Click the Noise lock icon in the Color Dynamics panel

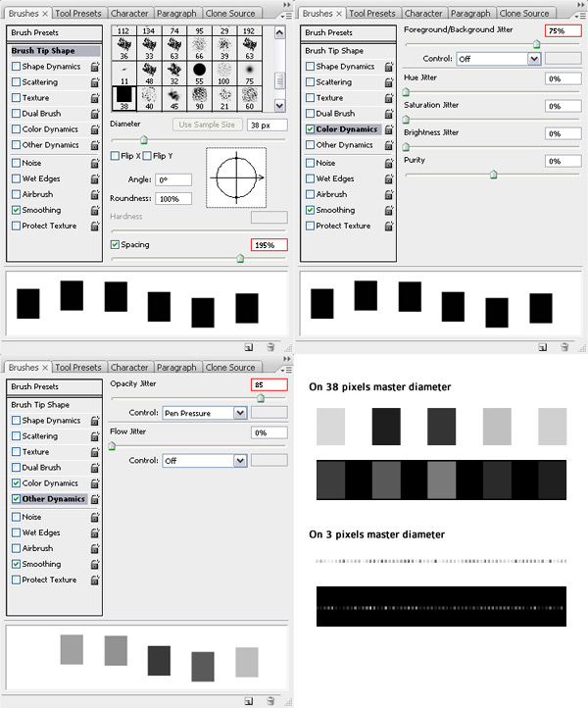pos(389,163)
